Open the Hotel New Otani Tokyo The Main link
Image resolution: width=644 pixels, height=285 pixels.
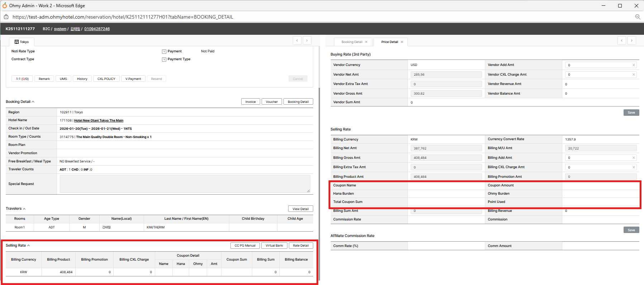pyautogui.click(x=99, y=120)
